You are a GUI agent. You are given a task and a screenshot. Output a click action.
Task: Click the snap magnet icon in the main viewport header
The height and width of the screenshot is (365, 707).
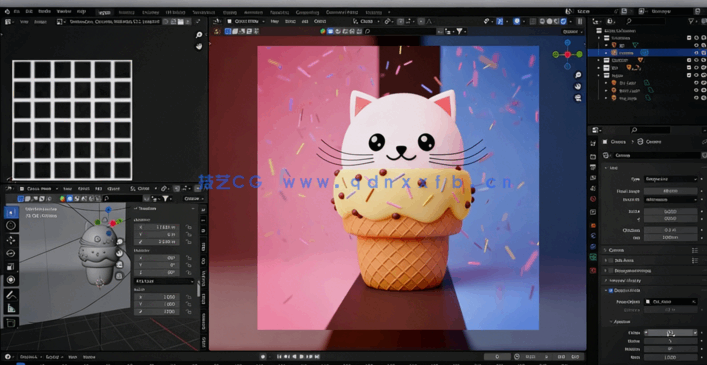click(400, 21)
